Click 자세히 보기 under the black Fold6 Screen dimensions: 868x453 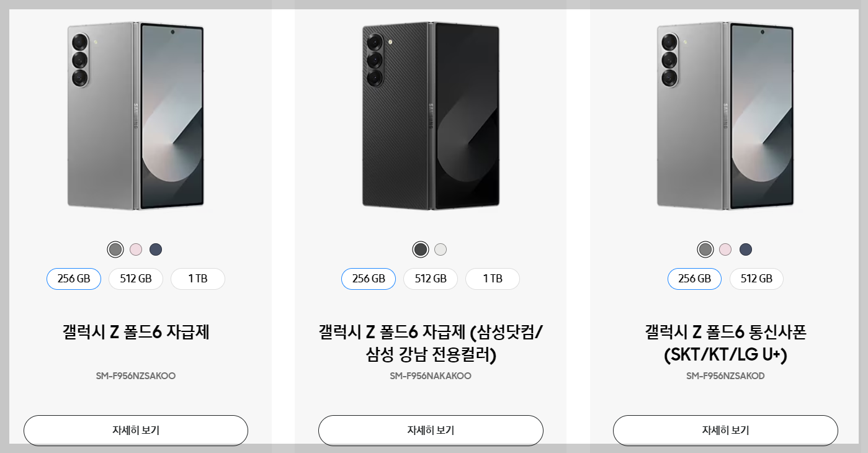(x=431, y=430)
